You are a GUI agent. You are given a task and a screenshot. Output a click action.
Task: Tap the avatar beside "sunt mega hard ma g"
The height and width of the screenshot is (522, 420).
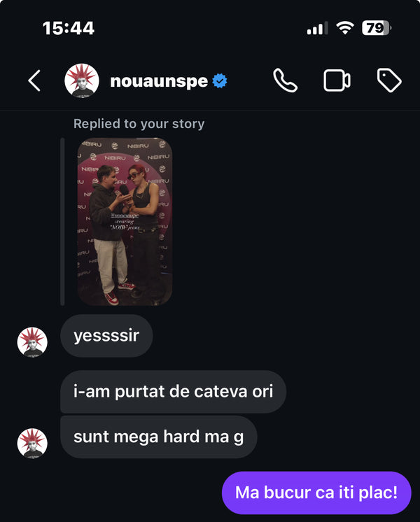pos(32,443)
